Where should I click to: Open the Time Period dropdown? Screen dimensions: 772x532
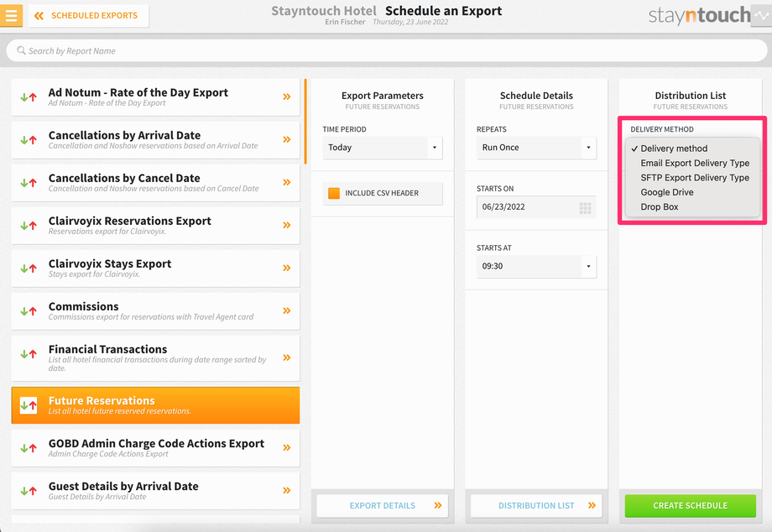[x=383, y=148]
